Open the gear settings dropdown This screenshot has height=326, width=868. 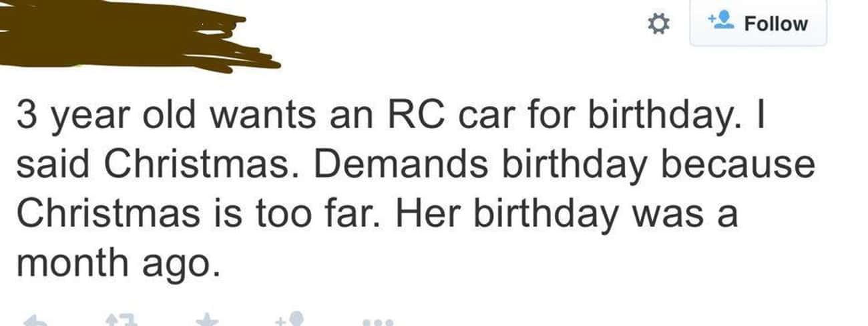pos(659,25)
